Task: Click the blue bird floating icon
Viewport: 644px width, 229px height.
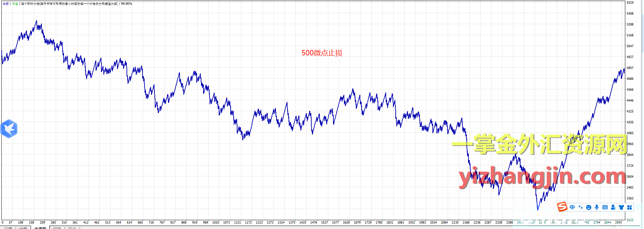Action: click(x=9, y=129)
